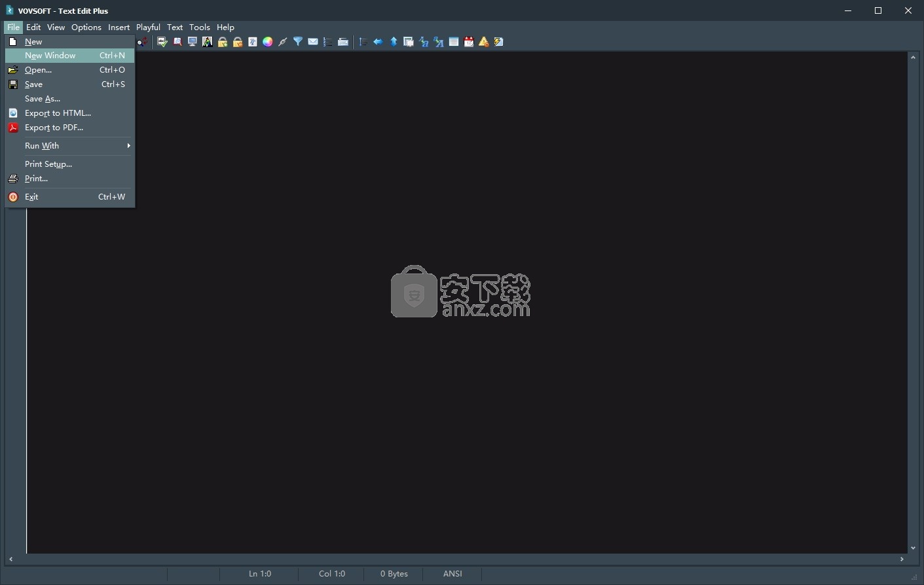Click the first padlock encrypt icon
The image size is (924, 585).
[223, 42]
